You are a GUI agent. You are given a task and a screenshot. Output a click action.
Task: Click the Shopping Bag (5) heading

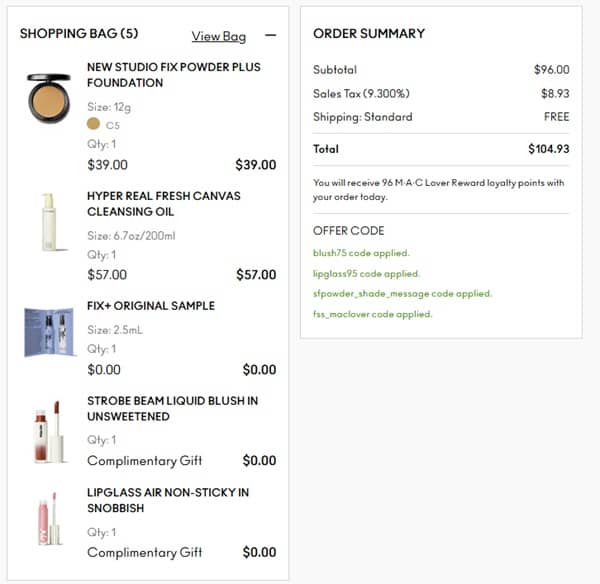79,34
